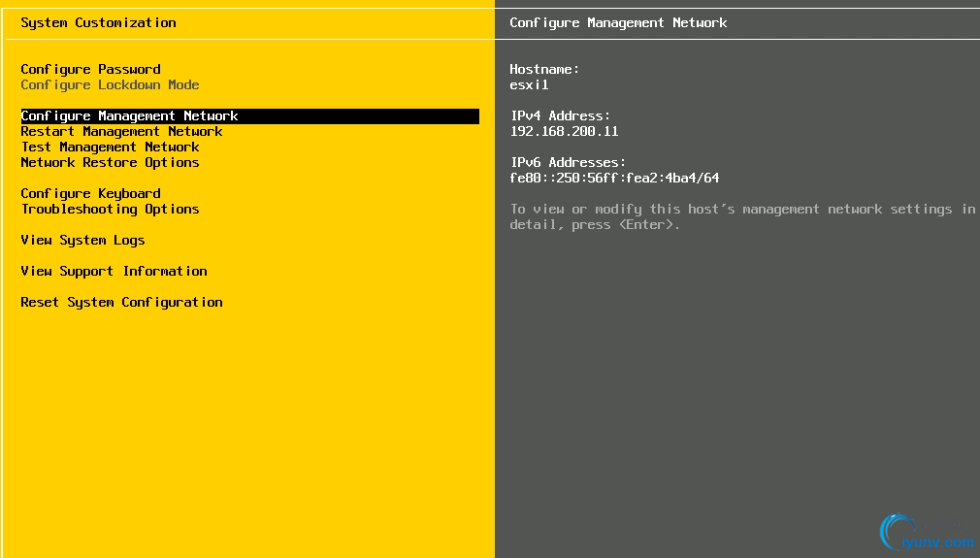Select Test Management Network option
Screen dimensions: 980x558
pos(110,148)
